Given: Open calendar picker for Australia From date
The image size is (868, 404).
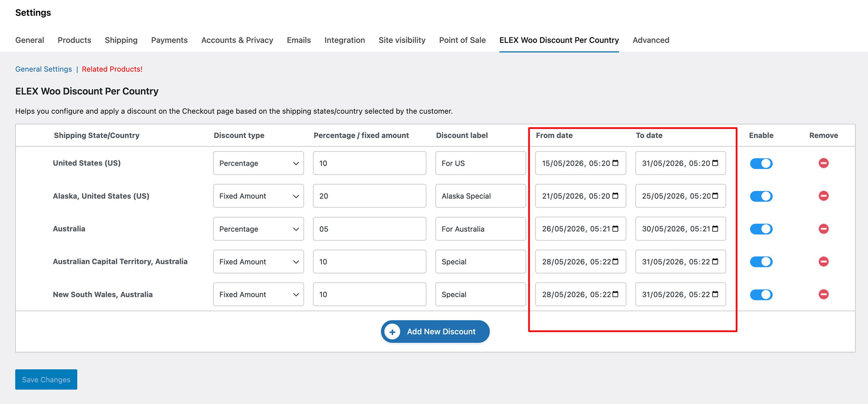Looking at the screenshot, I should 615,228.
